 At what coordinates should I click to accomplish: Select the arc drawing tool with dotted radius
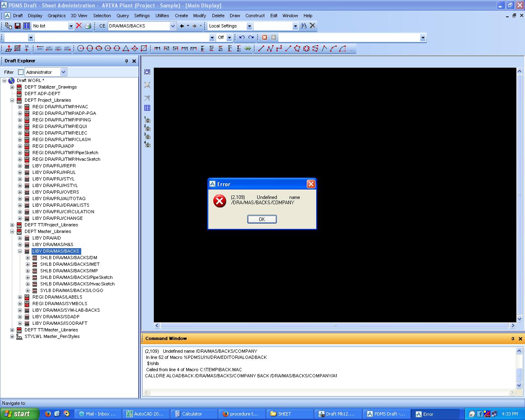tap(342, 48)
